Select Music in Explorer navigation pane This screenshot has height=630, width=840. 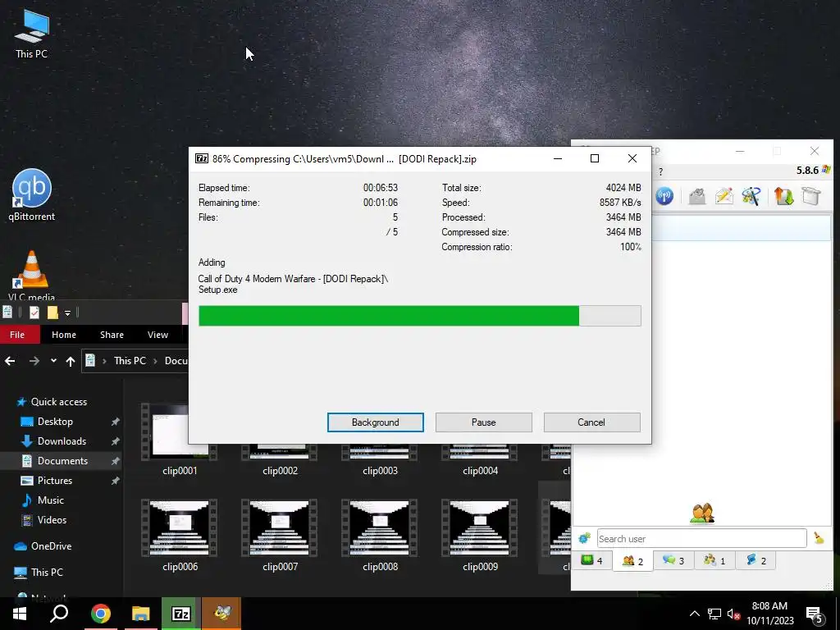[x=50, y=500]
